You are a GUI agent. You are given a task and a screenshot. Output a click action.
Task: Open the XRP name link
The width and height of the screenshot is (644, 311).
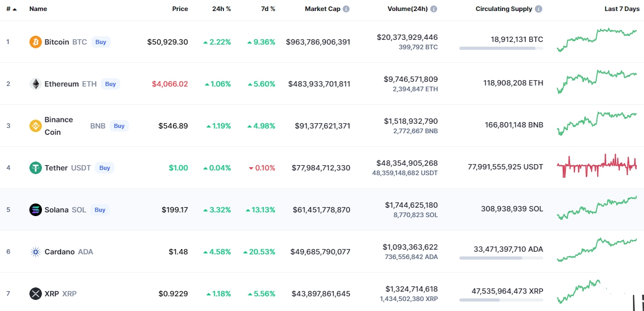pos(52,294)
